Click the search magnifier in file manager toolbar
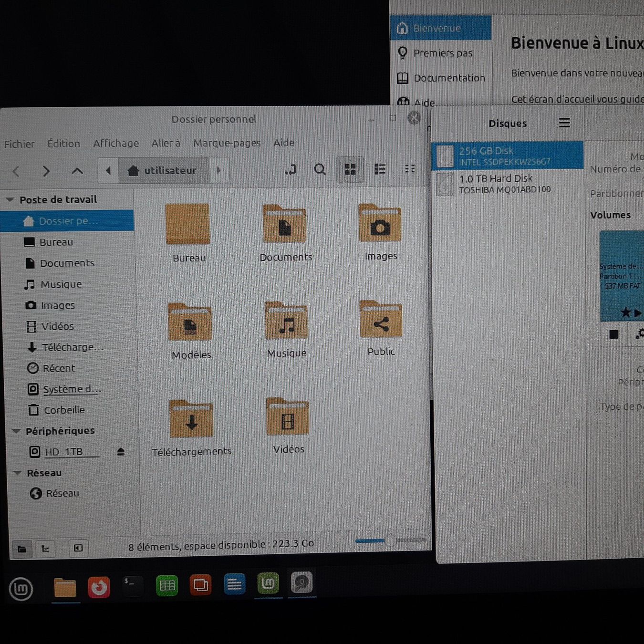644x644 pixels. [320, 169]
